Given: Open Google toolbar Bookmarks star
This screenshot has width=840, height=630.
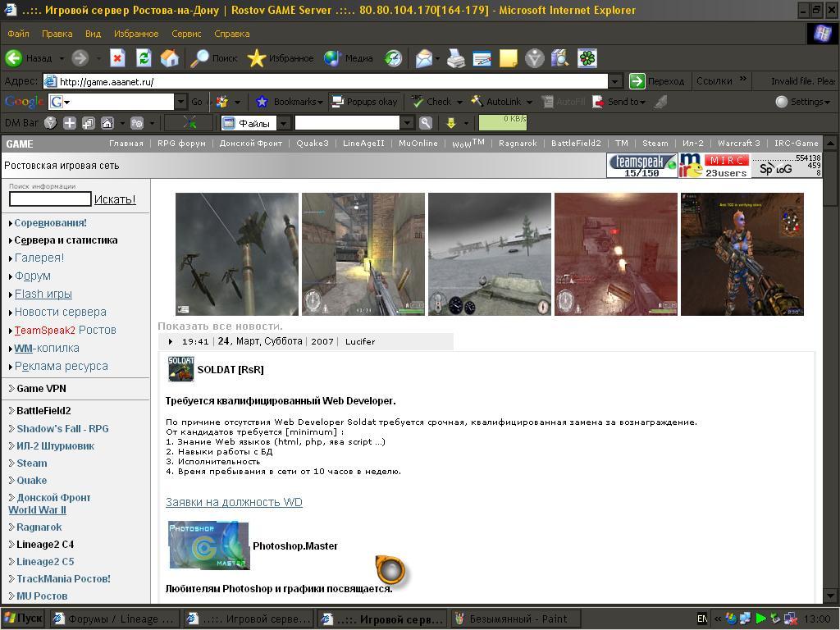Looking at the screenshot, I should point(289,102).
